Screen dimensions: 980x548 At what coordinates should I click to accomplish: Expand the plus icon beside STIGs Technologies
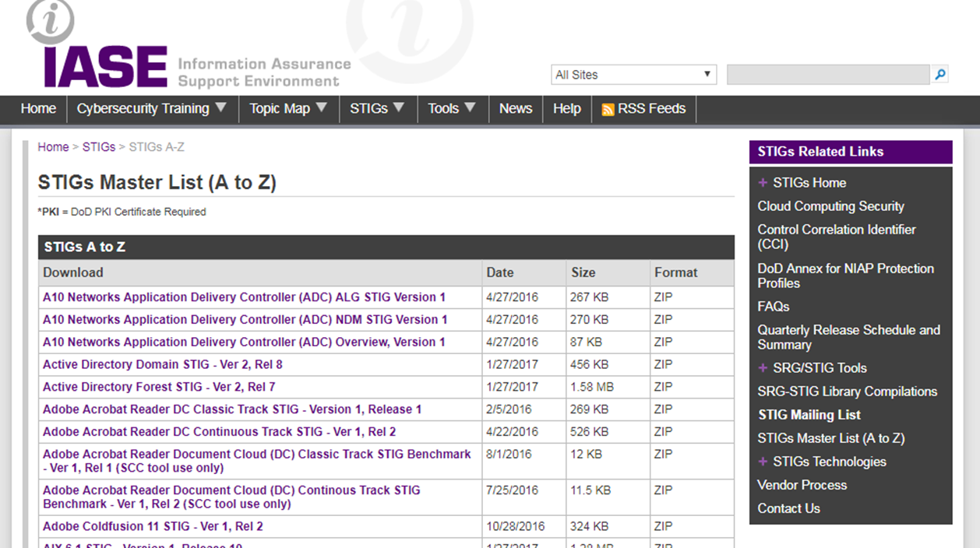tap(763, 462)
